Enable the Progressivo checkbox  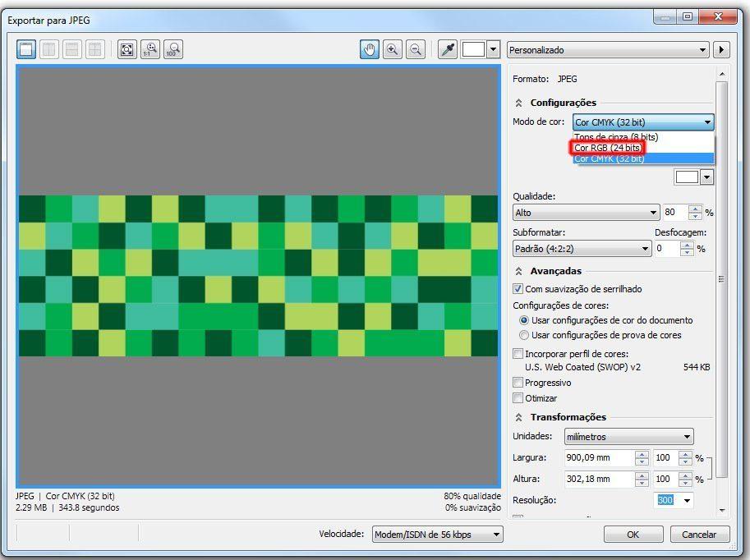[x=518, y=383]
